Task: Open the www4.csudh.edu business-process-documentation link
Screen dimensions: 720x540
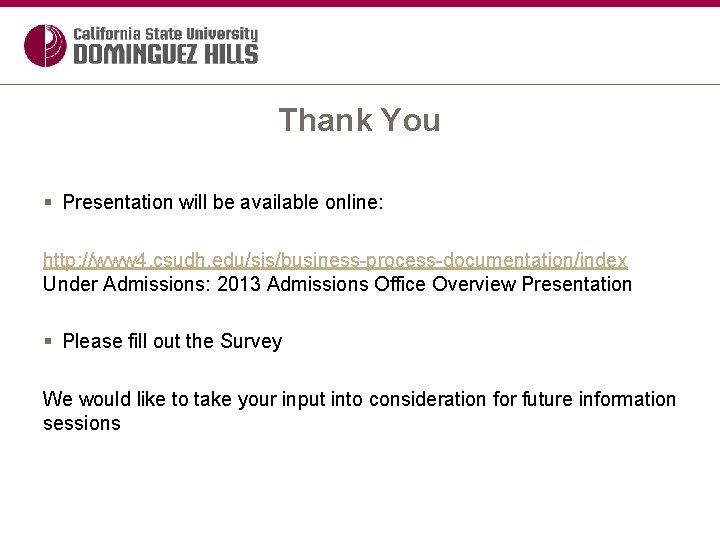Action: tap(335, 260)
